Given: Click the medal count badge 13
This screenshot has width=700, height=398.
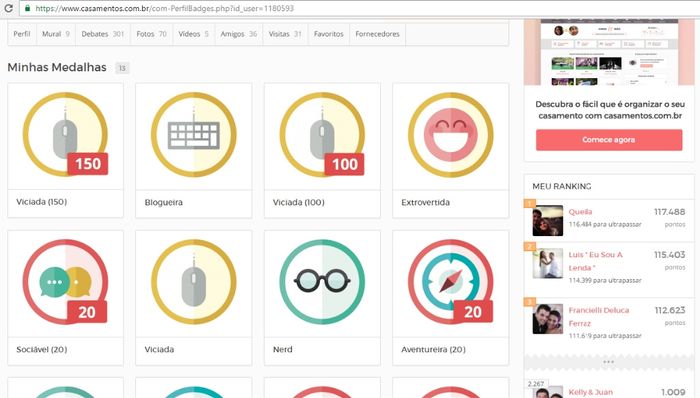Looking at the screenshot, I should (x=122, y=68).
